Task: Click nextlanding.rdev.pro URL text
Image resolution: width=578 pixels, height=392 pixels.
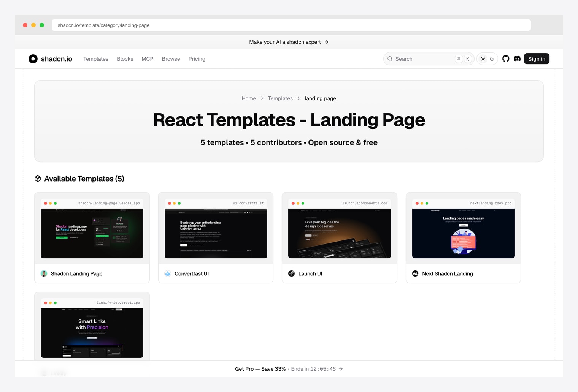Action: 491,203
